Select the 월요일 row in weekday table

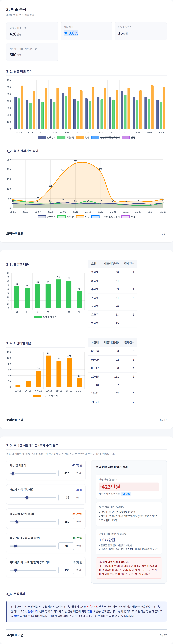pos(113,272)
